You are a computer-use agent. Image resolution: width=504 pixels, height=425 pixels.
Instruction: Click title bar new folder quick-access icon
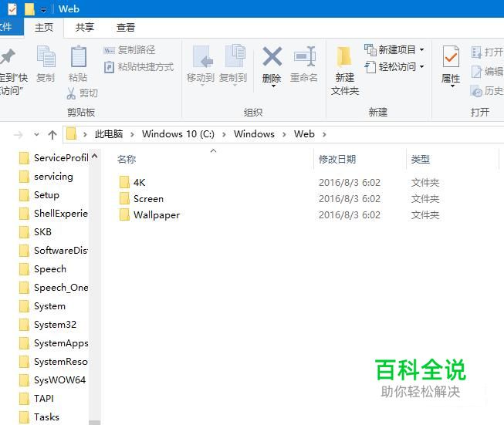coord(29,9)
